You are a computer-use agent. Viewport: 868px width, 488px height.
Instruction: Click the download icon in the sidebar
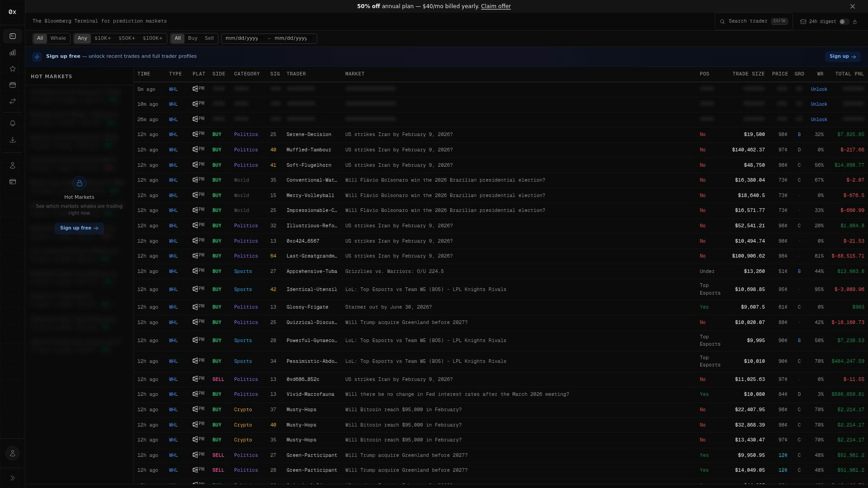pos(13,140)
